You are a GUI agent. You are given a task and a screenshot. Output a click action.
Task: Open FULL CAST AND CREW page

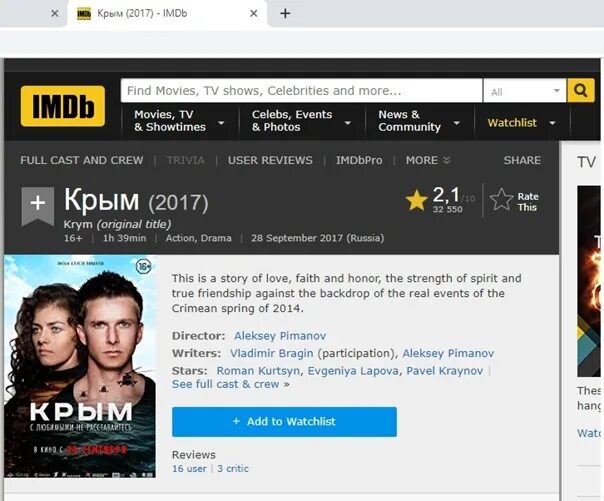[x=82, y=160]
